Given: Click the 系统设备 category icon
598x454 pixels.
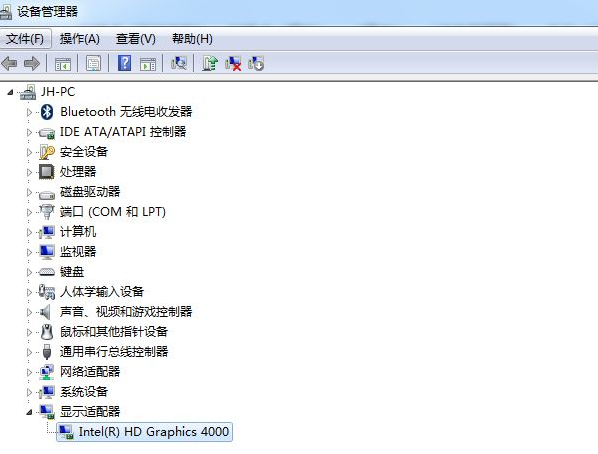Looking at the screenshot, I should [47, 392].
